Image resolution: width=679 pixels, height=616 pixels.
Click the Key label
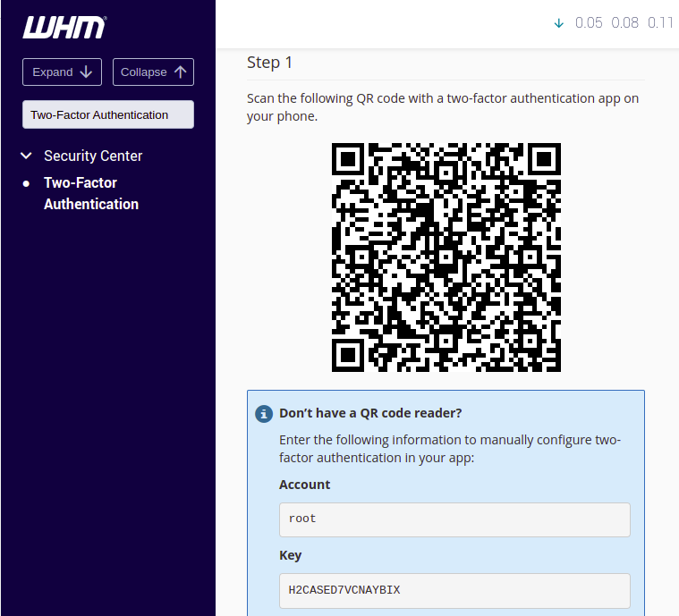(x=290, y=555)
